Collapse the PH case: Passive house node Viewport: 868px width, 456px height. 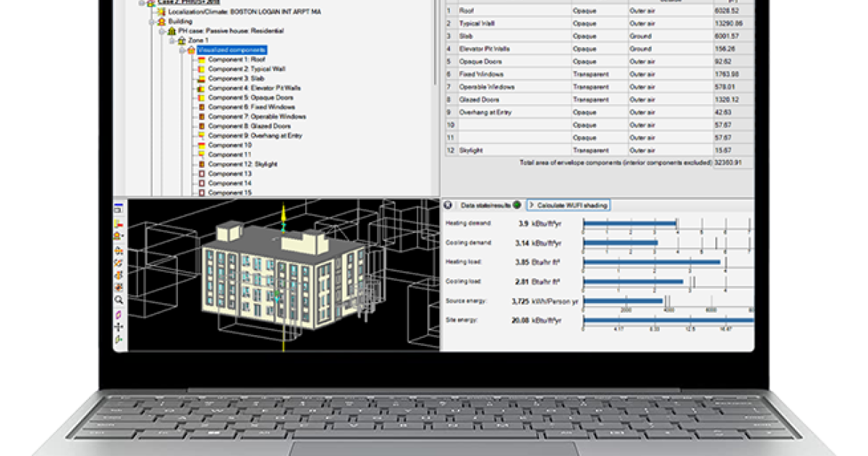point(162,31)
